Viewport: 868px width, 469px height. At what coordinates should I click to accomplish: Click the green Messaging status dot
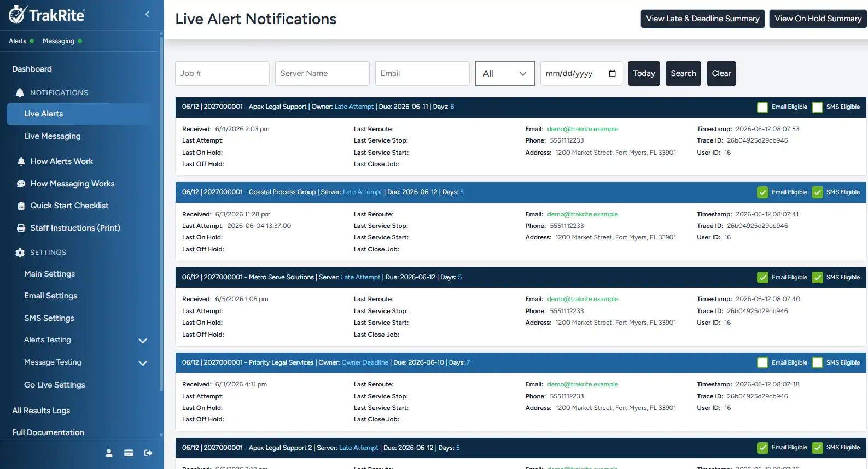[x=80, y=41]
